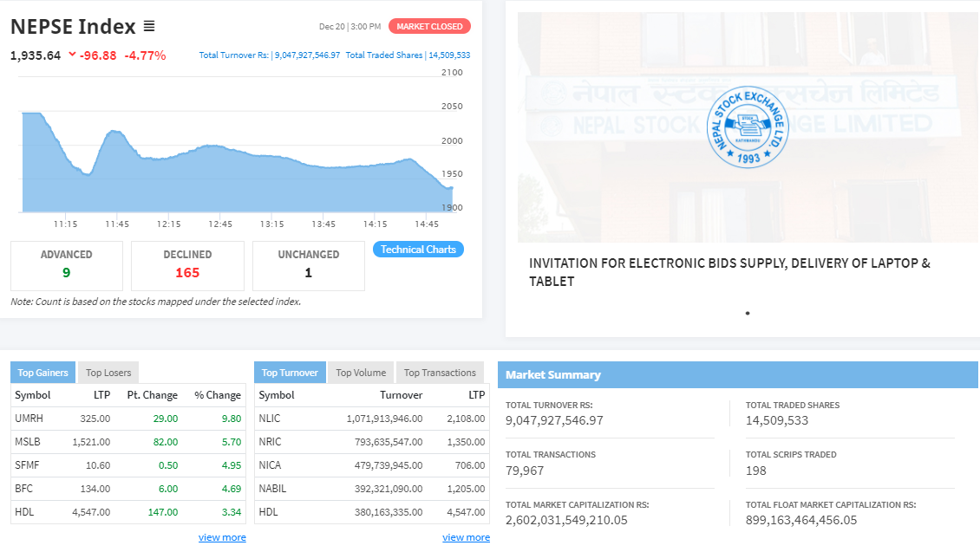
Task: Show the Top Volume tab
Action: click(361, 373)
